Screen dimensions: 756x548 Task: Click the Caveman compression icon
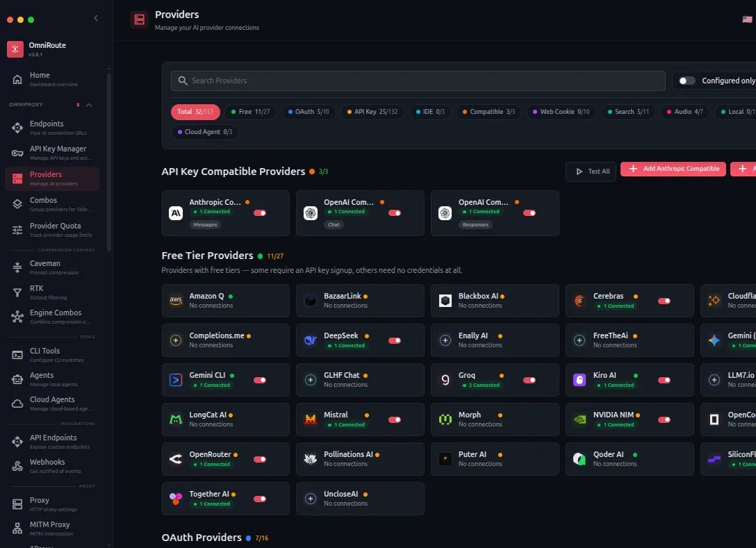(17, 267)
